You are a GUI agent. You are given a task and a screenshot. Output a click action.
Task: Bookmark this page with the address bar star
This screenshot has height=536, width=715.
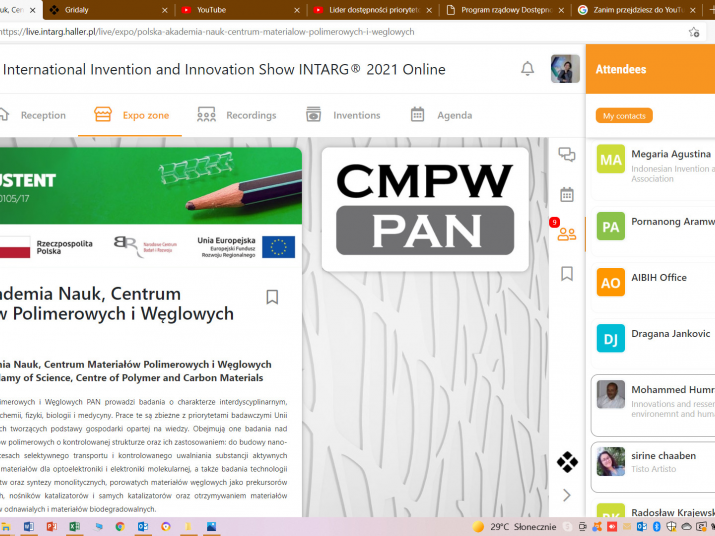tap(694, 32)
